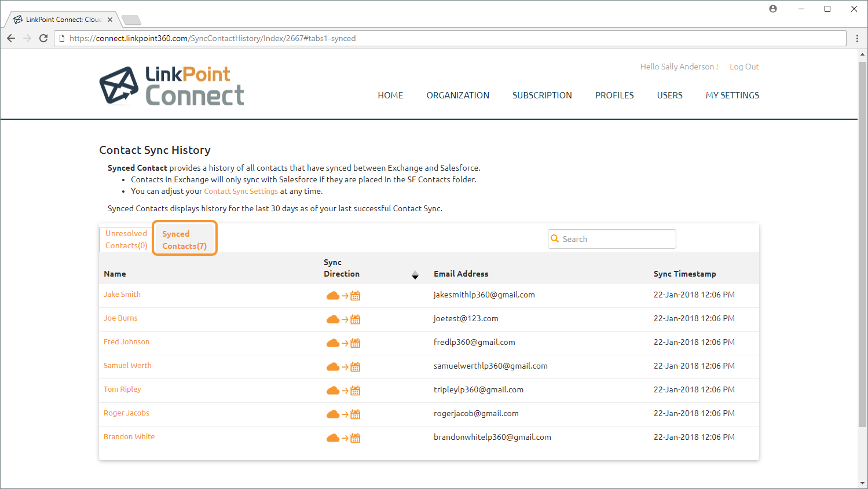The image size is (868, 489).
Task: Click the magnifier icon in the Search box
Action: (555, 238)
